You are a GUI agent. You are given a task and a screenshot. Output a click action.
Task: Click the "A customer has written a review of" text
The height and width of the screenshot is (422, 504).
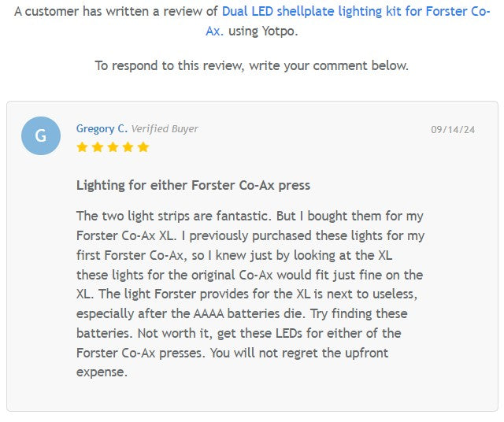[x=117, y=12]
